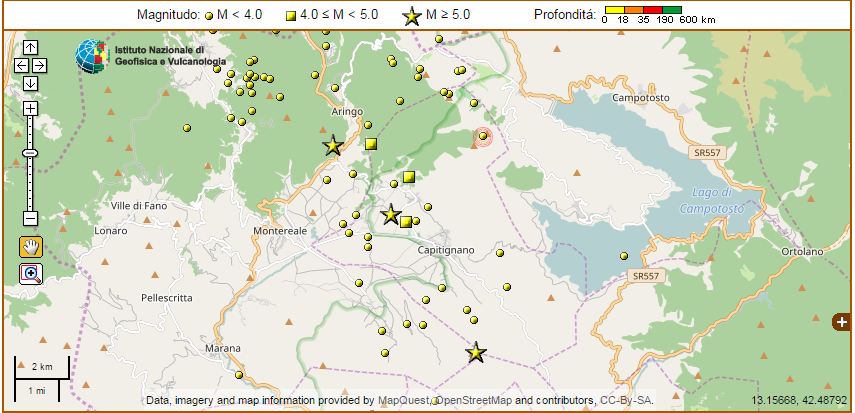Pan the map up with arrow button

(30, 48)
